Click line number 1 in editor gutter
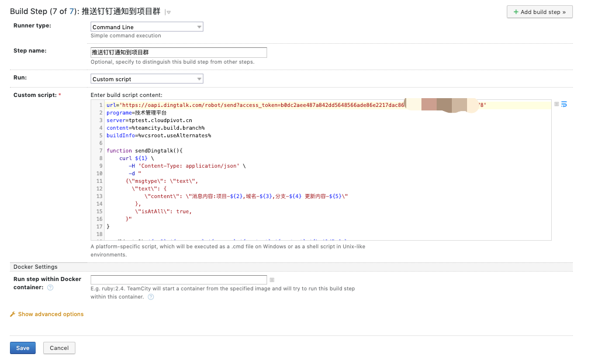 point(101,105)
